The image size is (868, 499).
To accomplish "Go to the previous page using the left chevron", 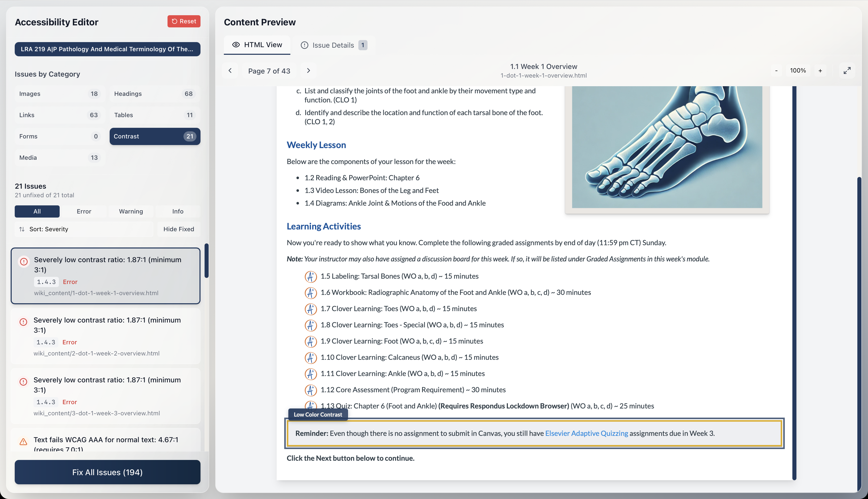I will pos(230,70).
